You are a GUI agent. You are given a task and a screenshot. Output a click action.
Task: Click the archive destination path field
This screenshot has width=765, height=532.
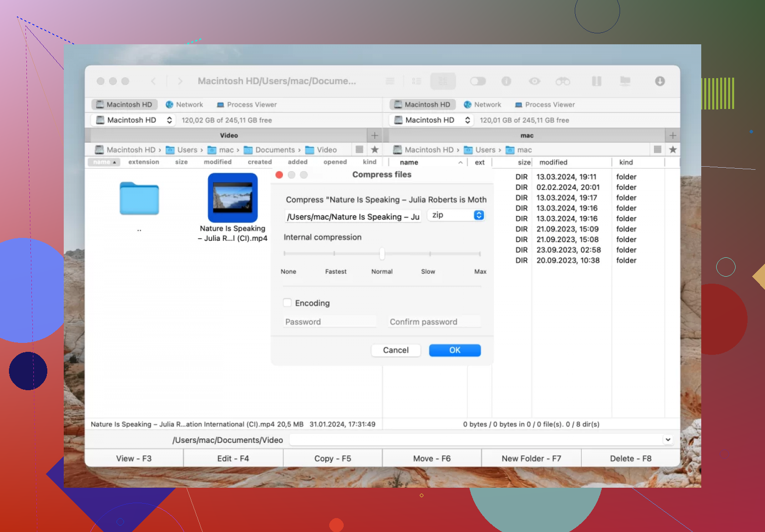pyautogui.click(x=353, y=216)
